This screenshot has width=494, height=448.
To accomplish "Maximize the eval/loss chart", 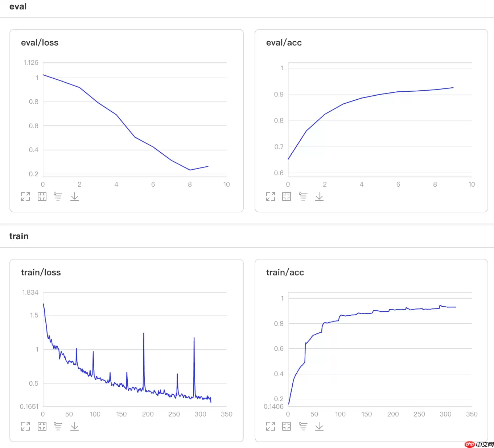I will tap(25, 196).
